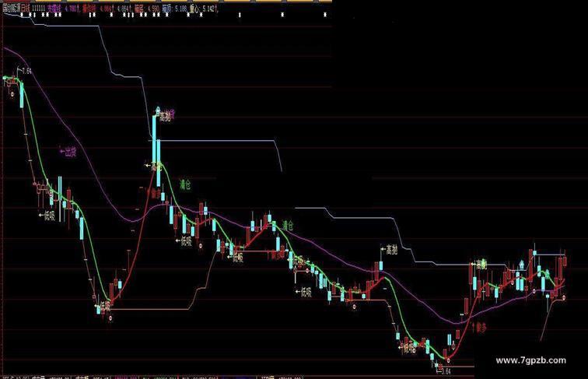Image resolution: width=588 pixels, height=379 pixels.
Task: Click the 3.64 lowest price label
Action: 446,371
